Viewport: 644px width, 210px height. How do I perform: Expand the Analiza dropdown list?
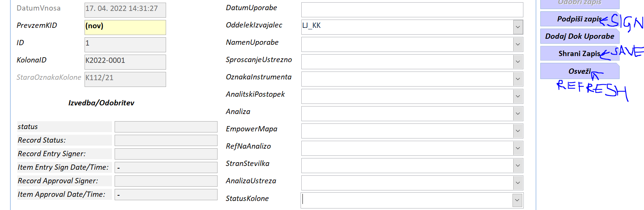[518, 114]
